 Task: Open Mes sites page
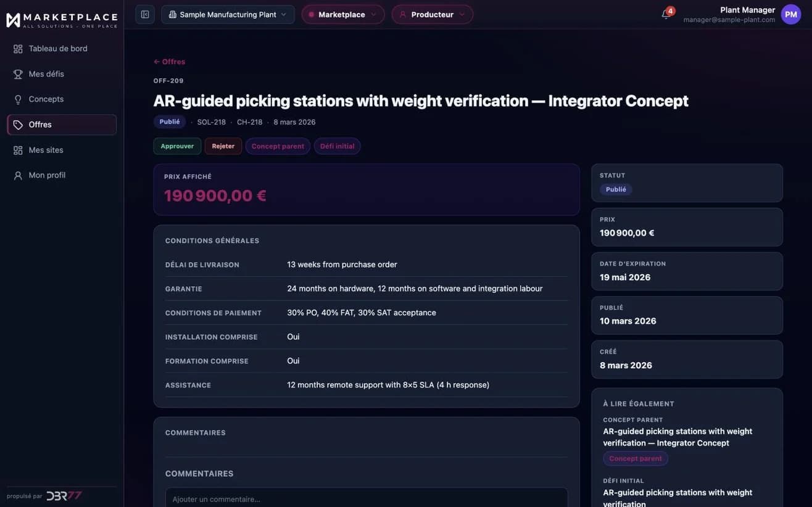point(62,150)
